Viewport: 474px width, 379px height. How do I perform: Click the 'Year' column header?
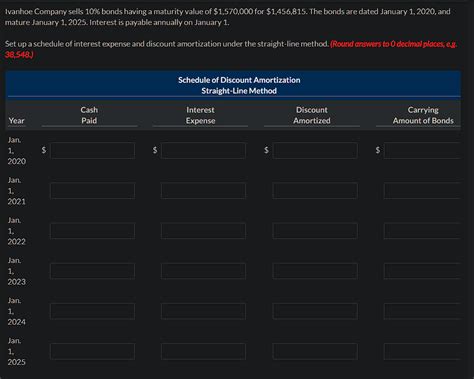[x=16, y=121]
